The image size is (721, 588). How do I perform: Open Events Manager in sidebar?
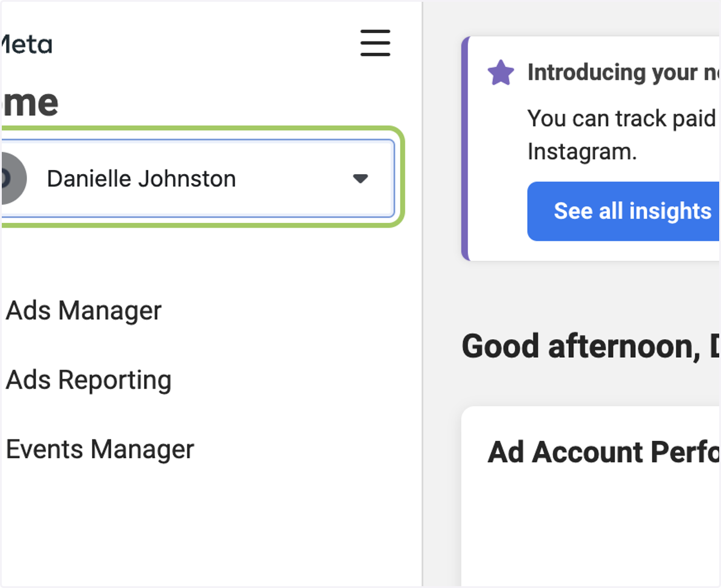click(100, 449)
